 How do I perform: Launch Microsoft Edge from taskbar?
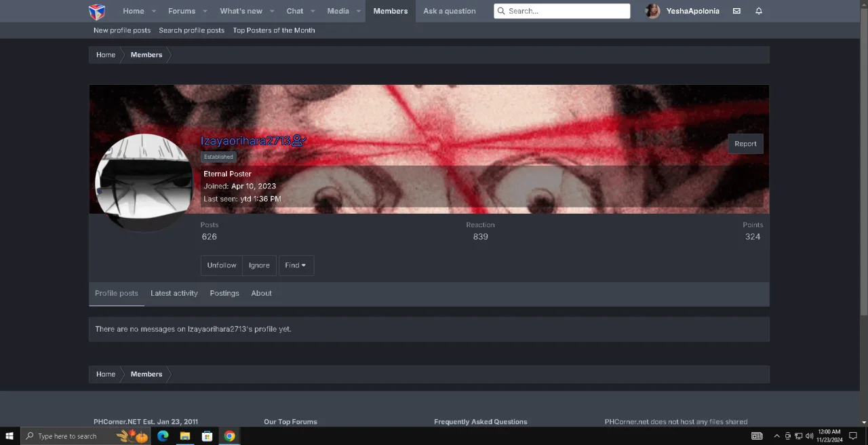click(163, 436)
